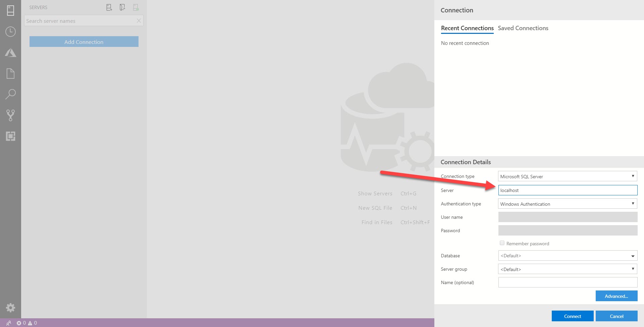This screenshot has height=327, width=644.
Task: Open the Search magnifier in activity bar
Action: pyautogui.click(x=10, y=94)
